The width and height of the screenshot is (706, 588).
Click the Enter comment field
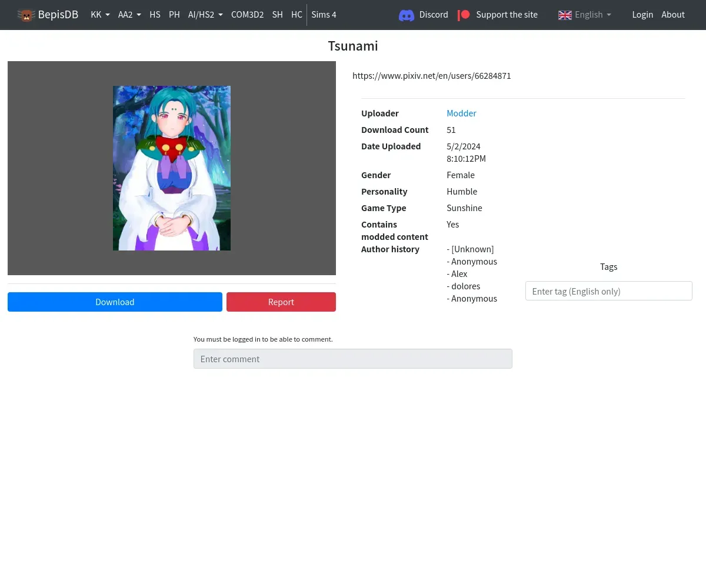pos(353,359)
